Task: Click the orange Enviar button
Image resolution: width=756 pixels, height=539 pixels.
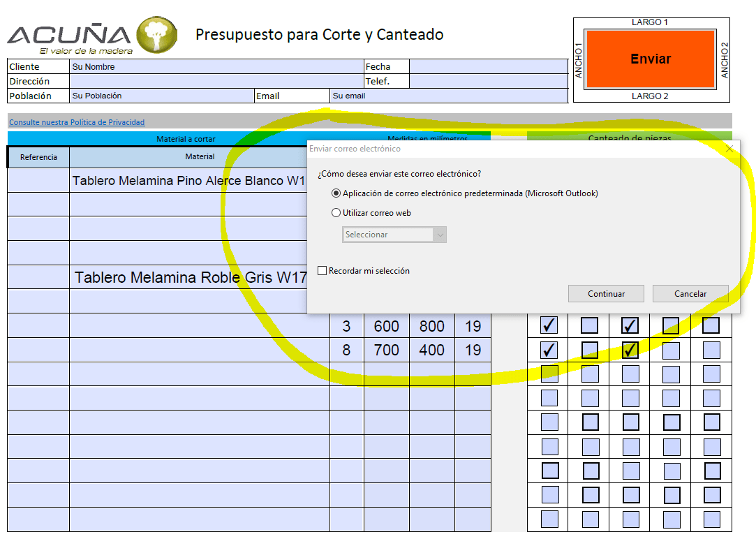Action: [650, 59]
